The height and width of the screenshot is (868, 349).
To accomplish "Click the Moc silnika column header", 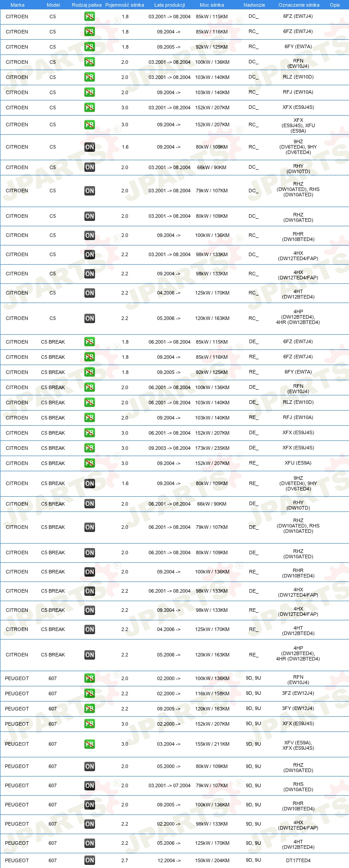I will [212, 5].
